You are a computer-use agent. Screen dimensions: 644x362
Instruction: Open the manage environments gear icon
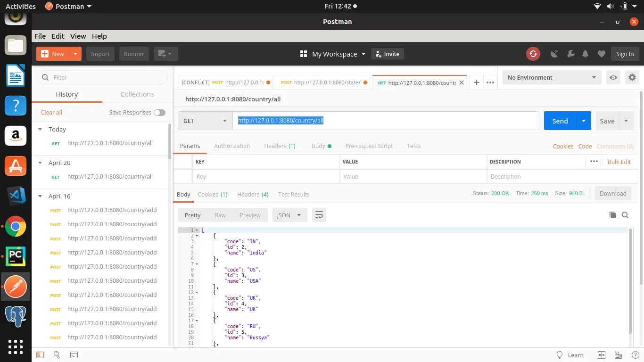pyautogui.click(x=632, y=77)
